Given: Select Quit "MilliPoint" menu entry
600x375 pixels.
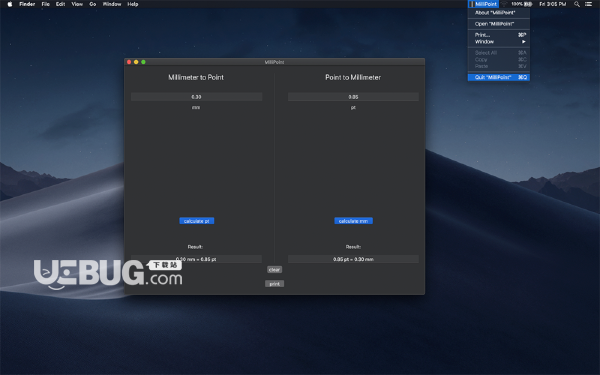Looking at the screenshot, I should pyautogui.click(x=499, y=77).
